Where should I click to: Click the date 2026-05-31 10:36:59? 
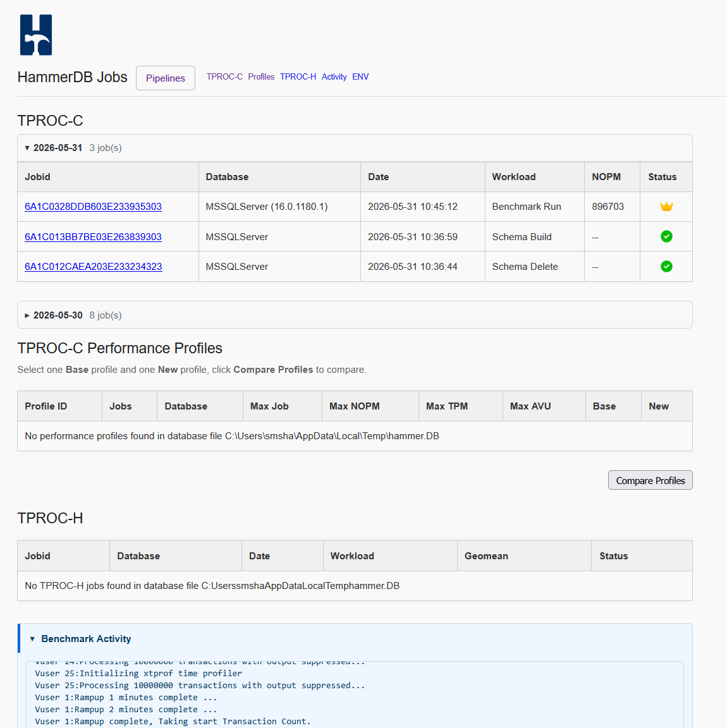tap(413, 237)
